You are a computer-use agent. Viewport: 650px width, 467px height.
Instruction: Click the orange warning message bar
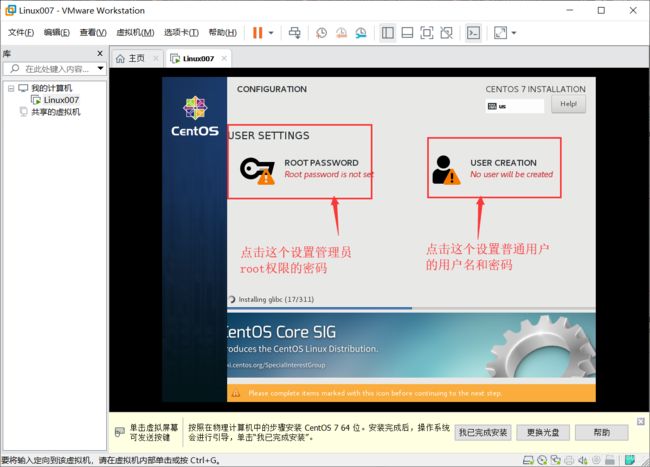(x=411, y=393)
